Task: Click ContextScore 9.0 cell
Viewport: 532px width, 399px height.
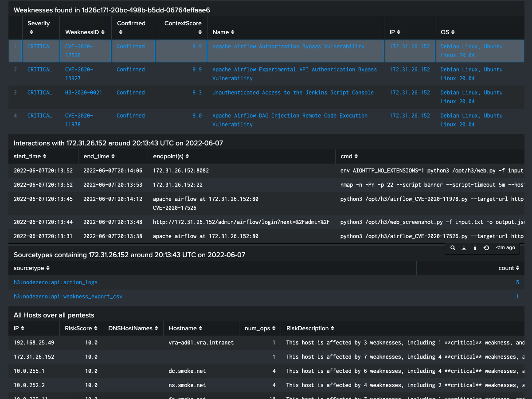Action: tap(197, 116)
